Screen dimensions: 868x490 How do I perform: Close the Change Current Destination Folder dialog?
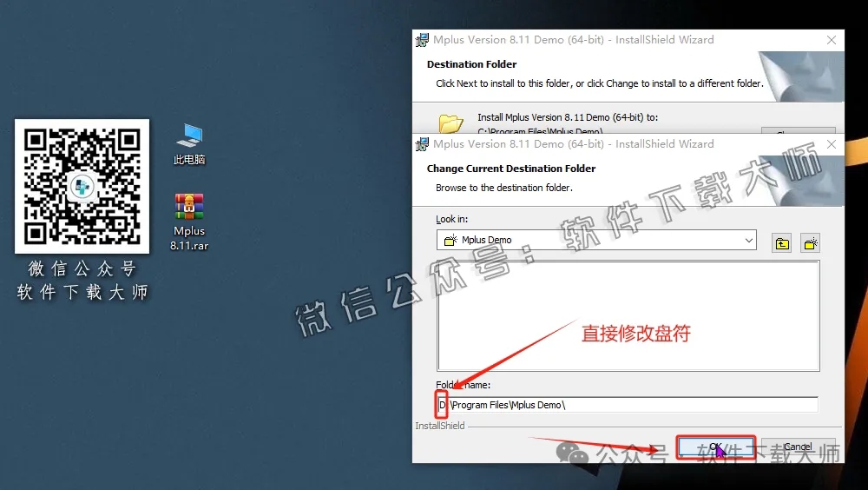[832, 144]
